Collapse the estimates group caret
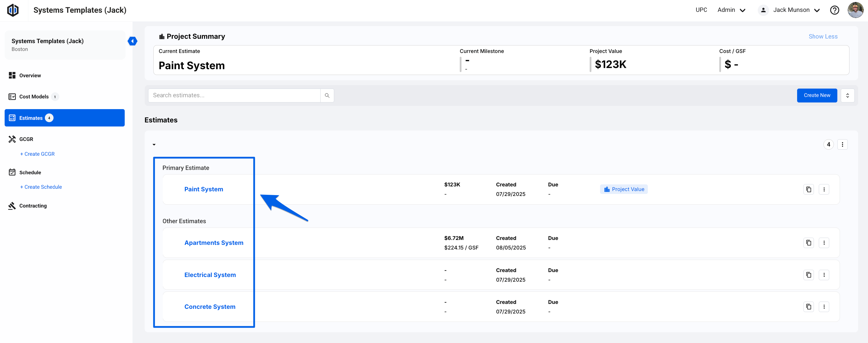Image resolution: width=868 pixels, height=343 pixels. pos(154,144)
